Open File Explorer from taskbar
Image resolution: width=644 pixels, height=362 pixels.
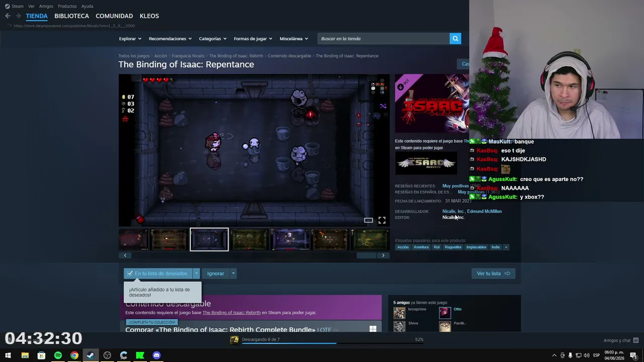pyautogui.click(x=25, y=355)
